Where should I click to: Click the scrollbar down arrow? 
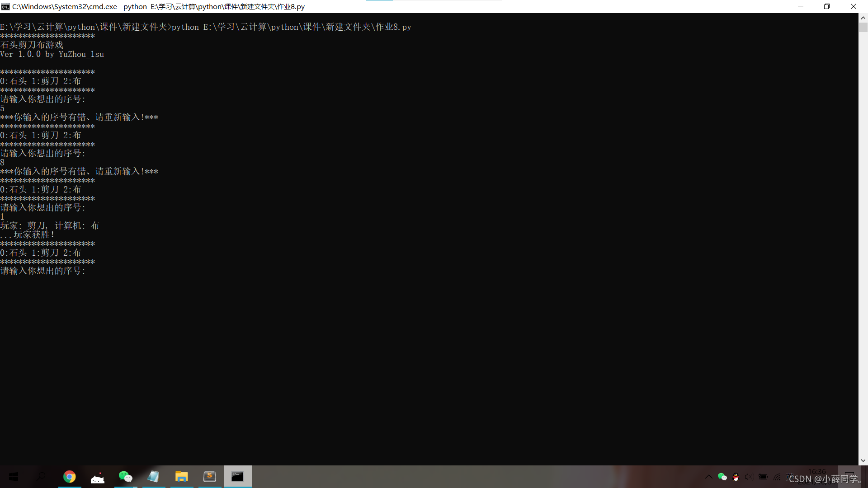(863, 461)
